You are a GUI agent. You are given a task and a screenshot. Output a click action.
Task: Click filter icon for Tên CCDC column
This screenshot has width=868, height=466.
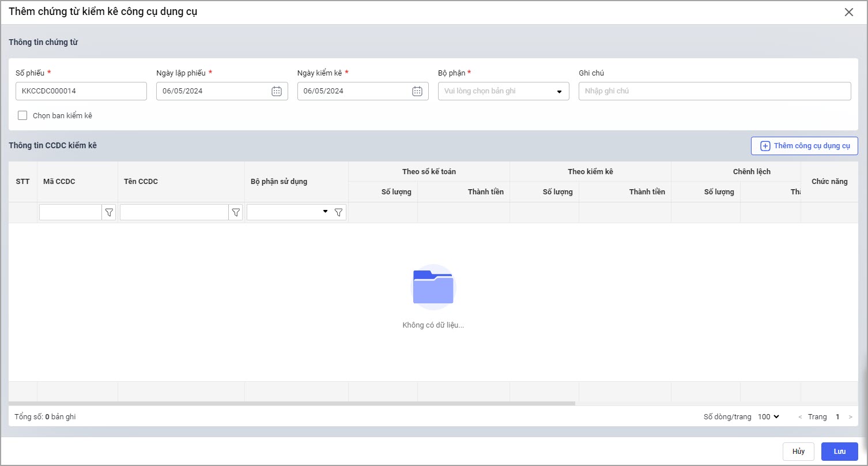(x=236, y=213)
